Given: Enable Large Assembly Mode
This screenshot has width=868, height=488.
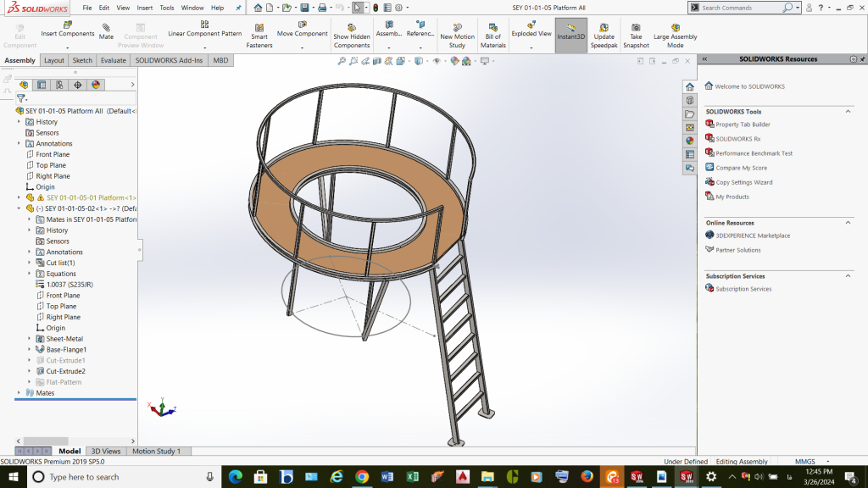Looking at the screenshot, I should click(675, 35).
